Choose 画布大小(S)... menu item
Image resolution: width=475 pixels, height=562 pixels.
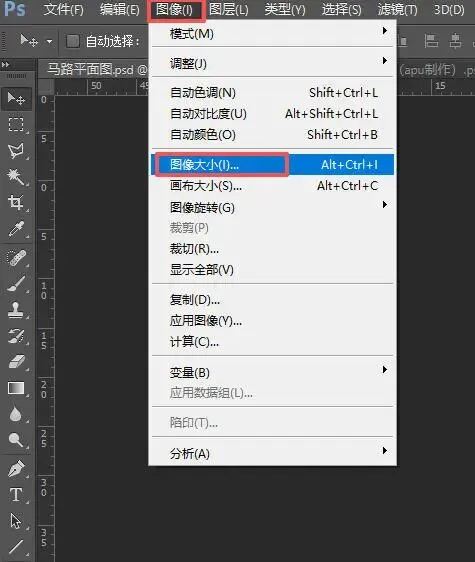tap(272, 186)
